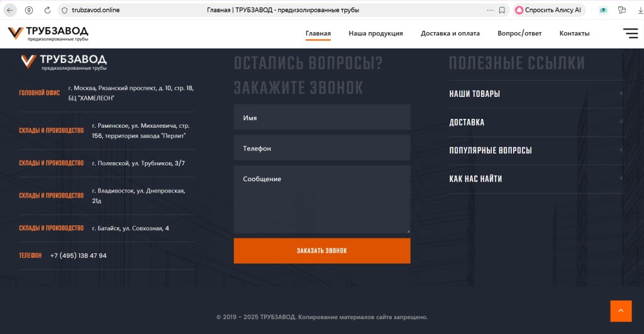
Task: Expand the ПОПУЛЯРНЫЕ ВОПРОСЫ arrow
Action: point(620,150)
